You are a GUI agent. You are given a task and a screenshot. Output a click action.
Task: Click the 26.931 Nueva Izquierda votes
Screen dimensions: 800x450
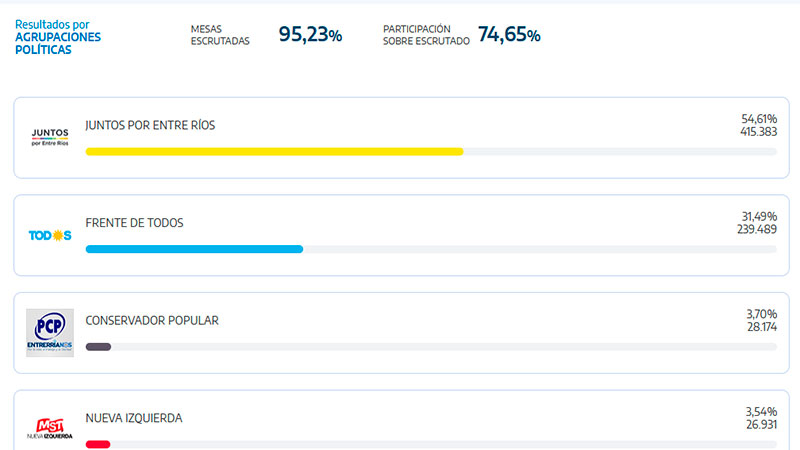(761, 425)
